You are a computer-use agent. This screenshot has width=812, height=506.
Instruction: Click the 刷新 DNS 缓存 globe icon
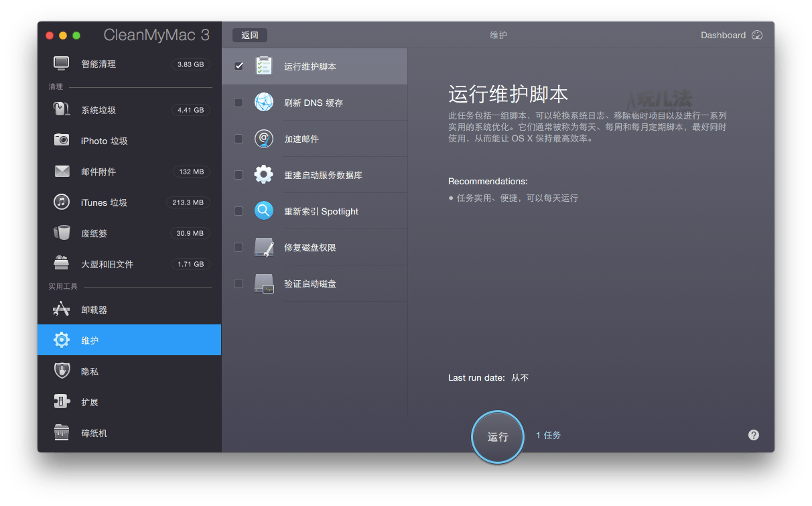tap(264, 103)
